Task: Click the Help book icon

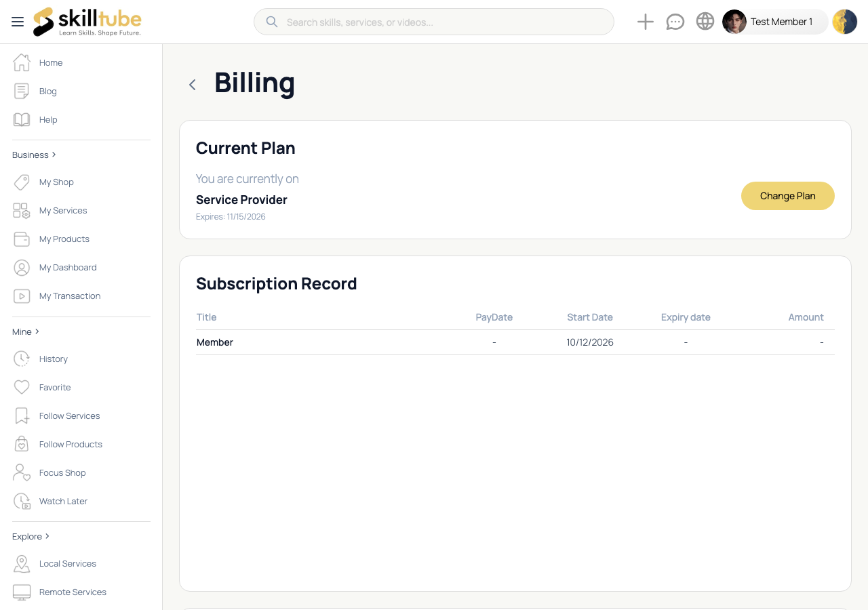Action: (x=22, y=119)
